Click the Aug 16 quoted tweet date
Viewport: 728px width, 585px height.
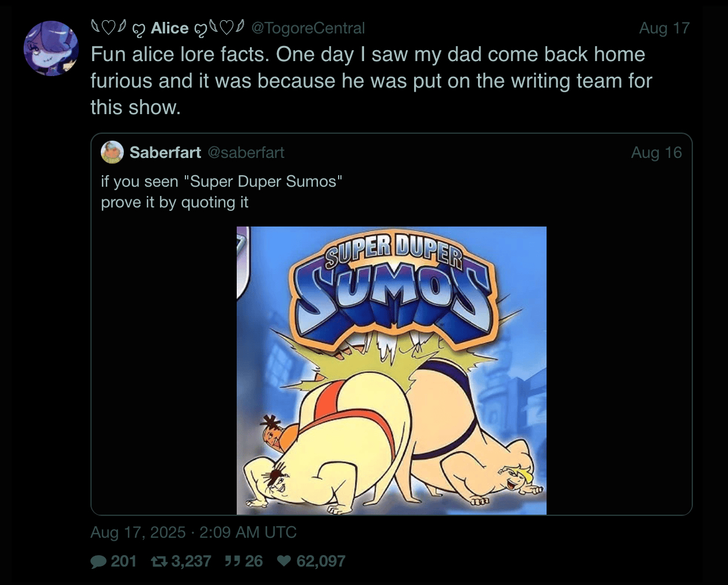click(x=656, y=152)
